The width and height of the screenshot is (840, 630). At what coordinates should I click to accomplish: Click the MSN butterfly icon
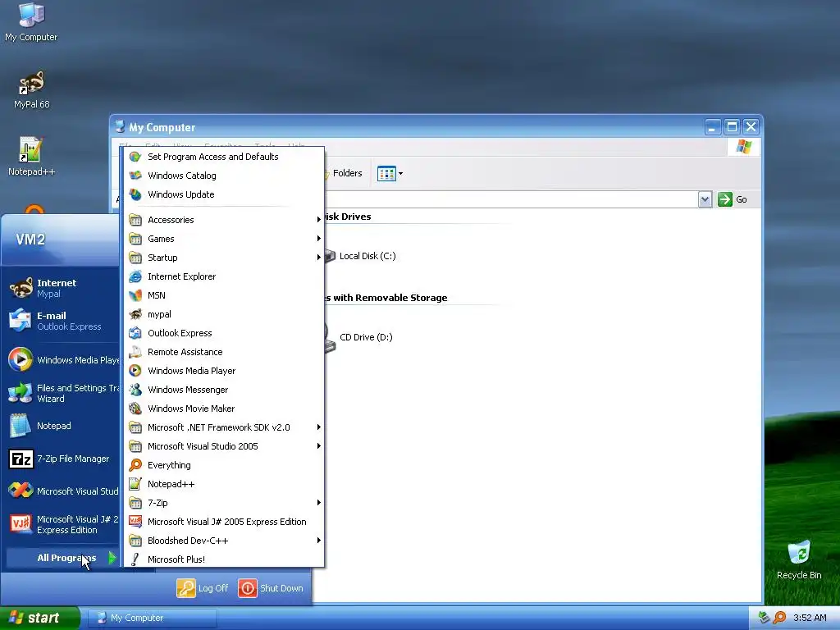tap(135, 295)
